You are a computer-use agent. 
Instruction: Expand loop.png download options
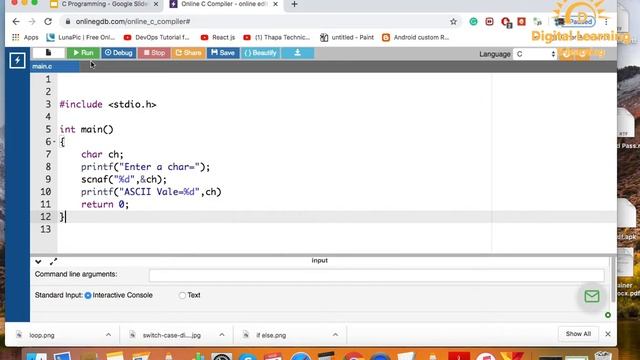pyautogui.click(x=108, y=335)
